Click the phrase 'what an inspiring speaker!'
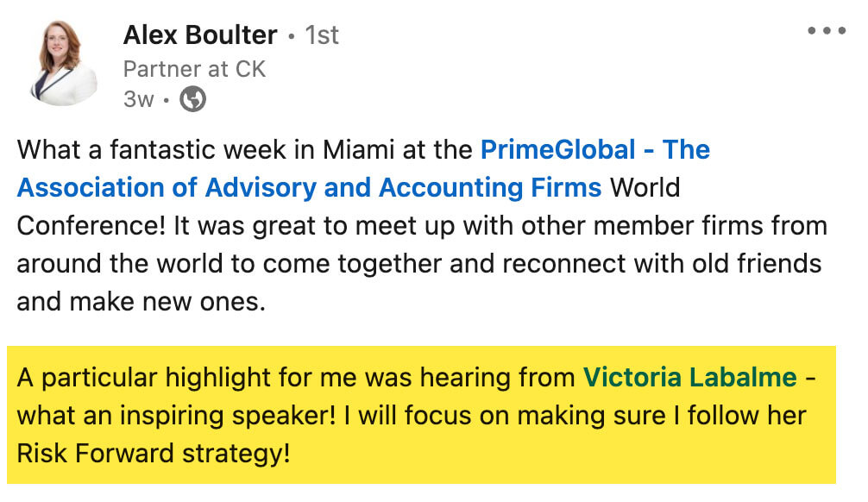Image resolution: width=868 pixels, height=502 pixels. (x=176, y=416)
